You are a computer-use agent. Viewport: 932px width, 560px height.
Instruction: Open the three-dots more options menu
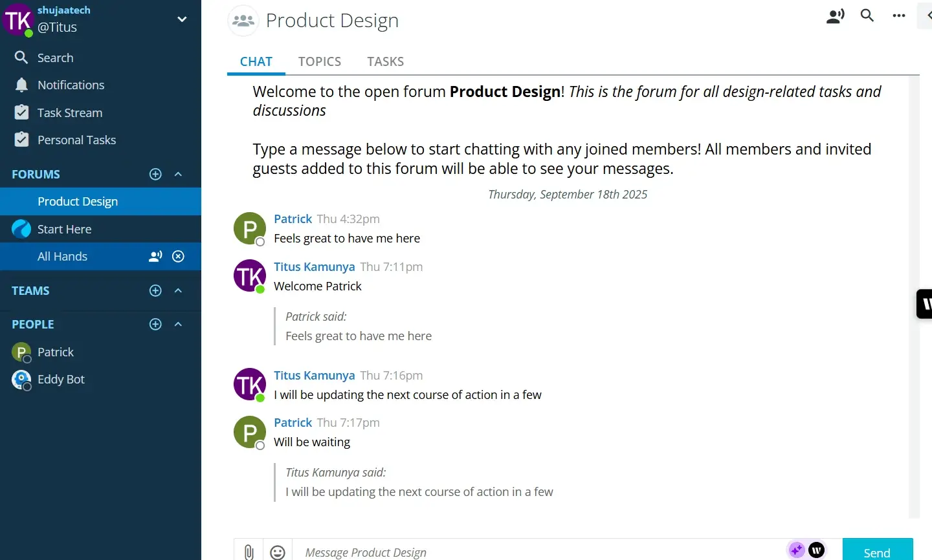pyautogui.click(x=899, y=16)
